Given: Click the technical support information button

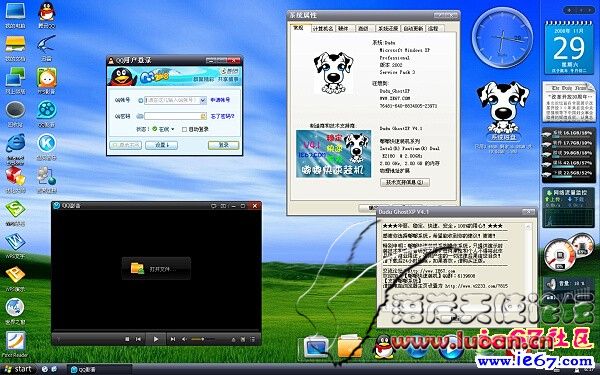Looking at the screenshot, I should click(x=405, y=182).
